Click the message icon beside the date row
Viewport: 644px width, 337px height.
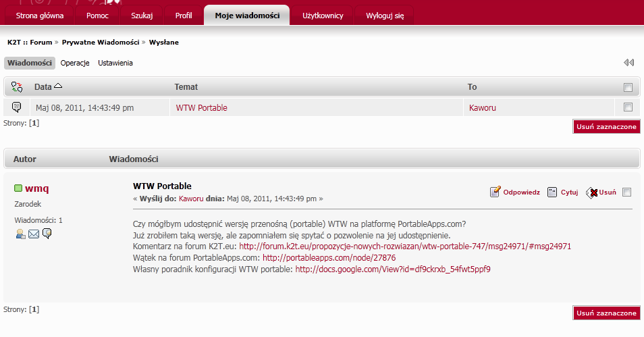tap(17, 107)
